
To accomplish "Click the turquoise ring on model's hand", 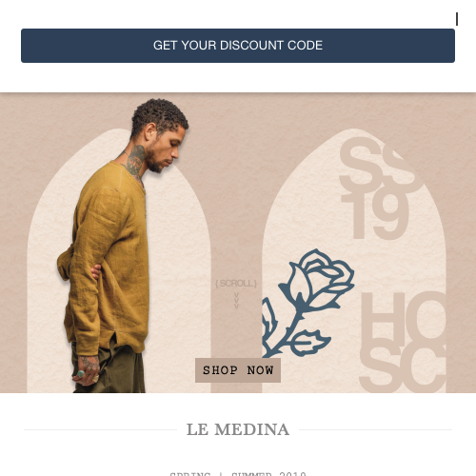I will tap(81, 373).
